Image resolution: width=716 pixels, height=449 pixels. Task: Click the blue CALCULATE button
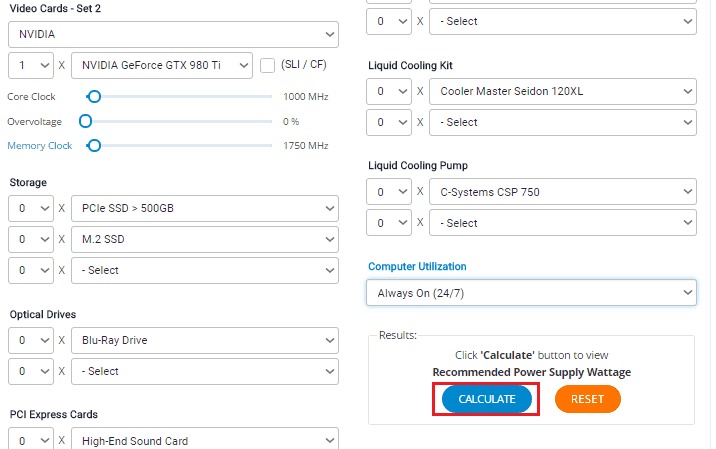(486, 399)
